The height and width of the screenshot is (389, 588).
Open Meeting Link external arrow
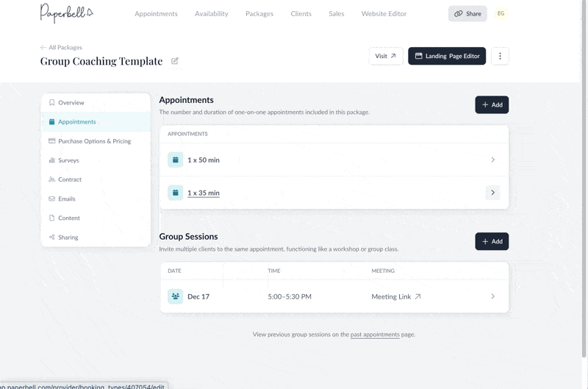tap(417, 296)
